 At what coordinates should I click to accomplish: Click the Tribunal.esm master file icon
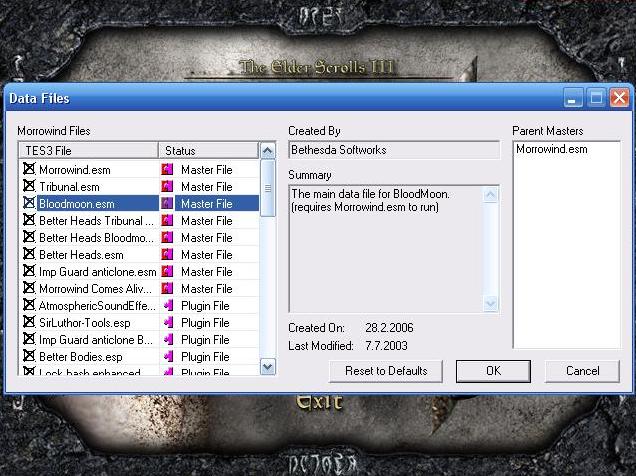(167, 187)
